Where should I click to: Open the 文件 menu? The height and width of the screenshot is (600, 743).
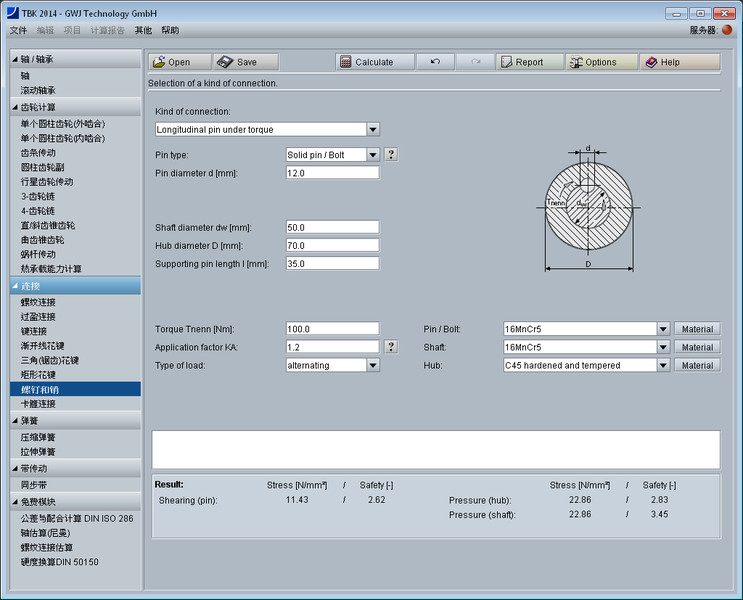18,30
